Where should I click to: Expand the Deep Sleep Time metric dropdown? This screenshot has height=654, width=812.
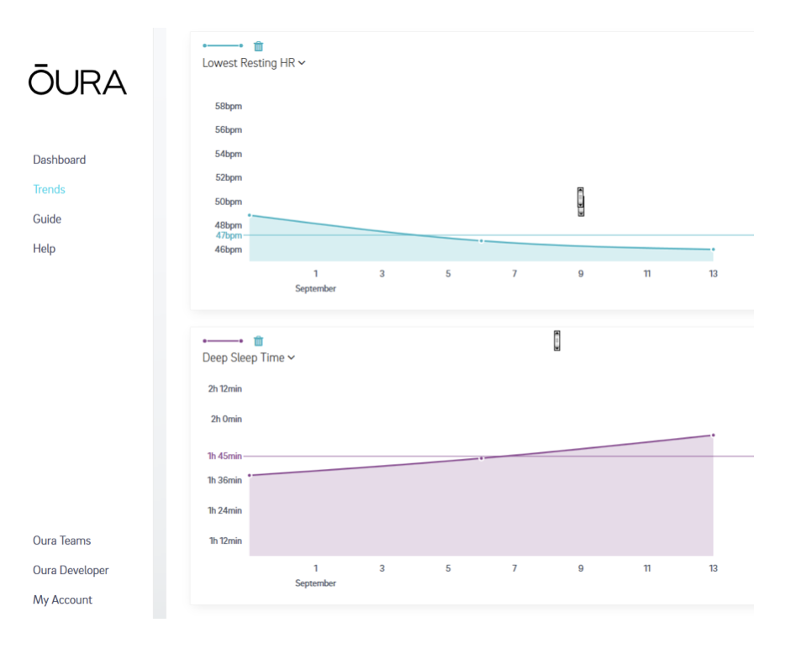[x=249, y=358]
